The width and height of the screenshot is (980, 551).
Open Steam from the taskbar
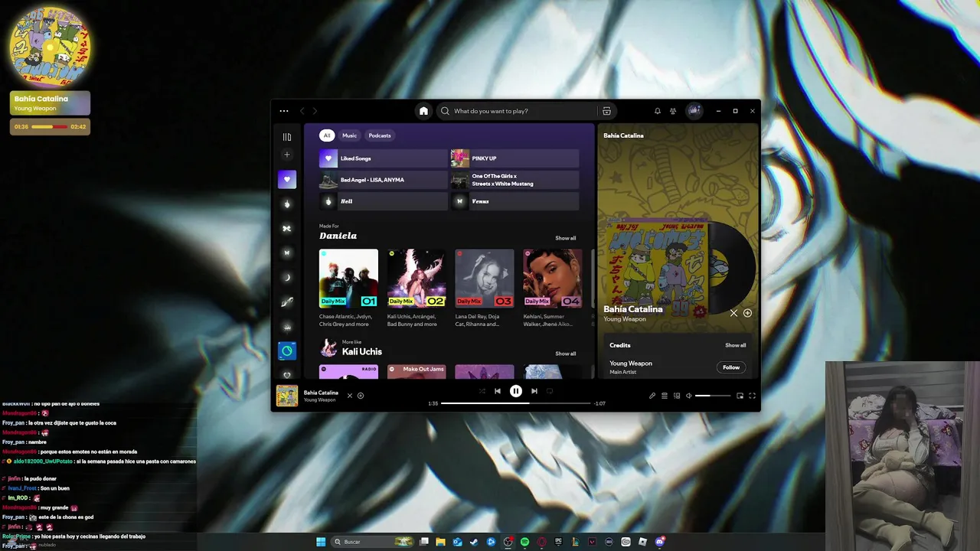[x=474, y=542]
